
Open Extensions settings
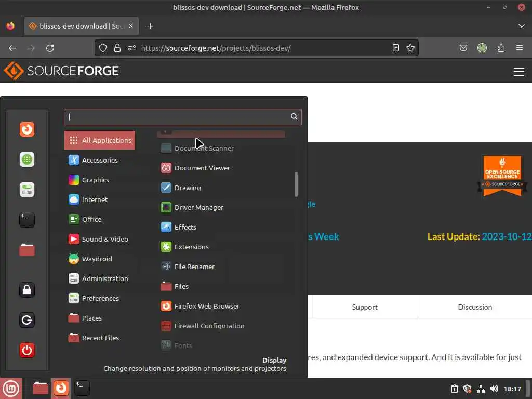pyautogui.click(x=221, y=247)
